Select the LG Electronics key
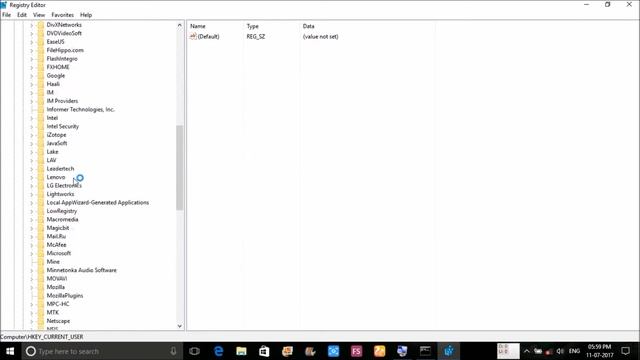The image size is (640, 360). point(64,186)
